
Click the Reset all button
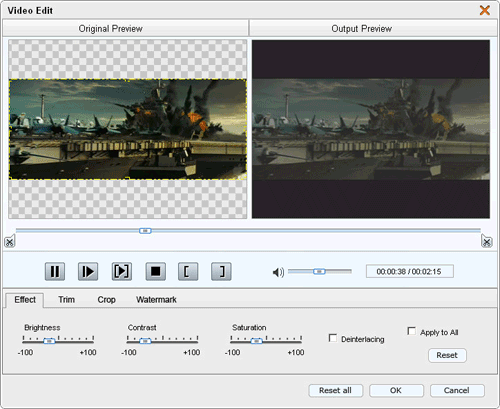[335, 390]
